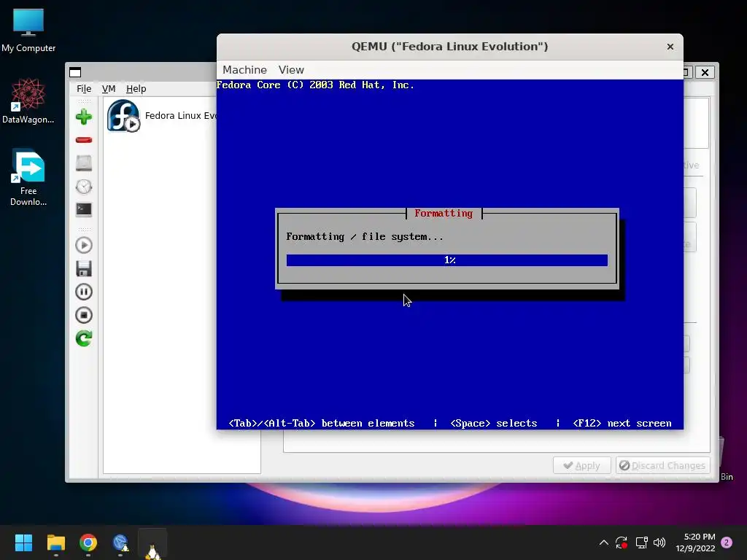Show hidden tray icons chevron
This screenshot has height=560, width=747.
(603, 542)
